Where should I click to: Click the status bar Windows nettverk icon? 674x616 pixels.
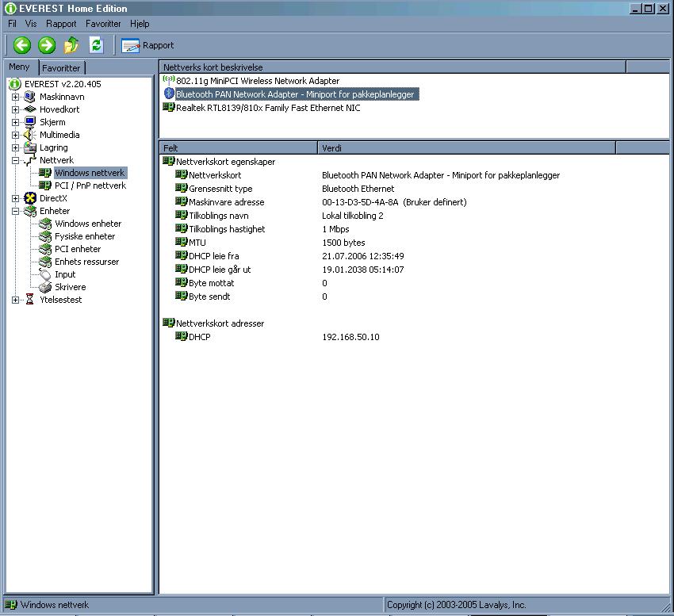(11, 604)
